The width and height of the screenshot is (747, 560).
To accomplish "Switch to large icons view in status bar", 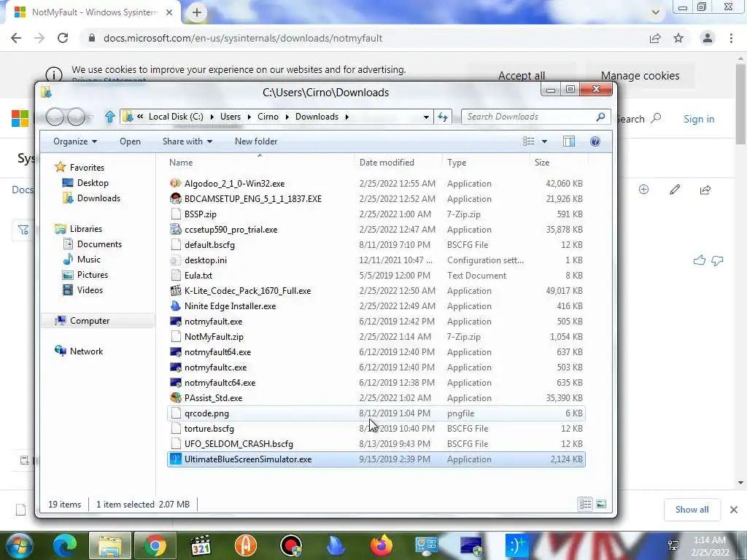I will coord(601,504).
